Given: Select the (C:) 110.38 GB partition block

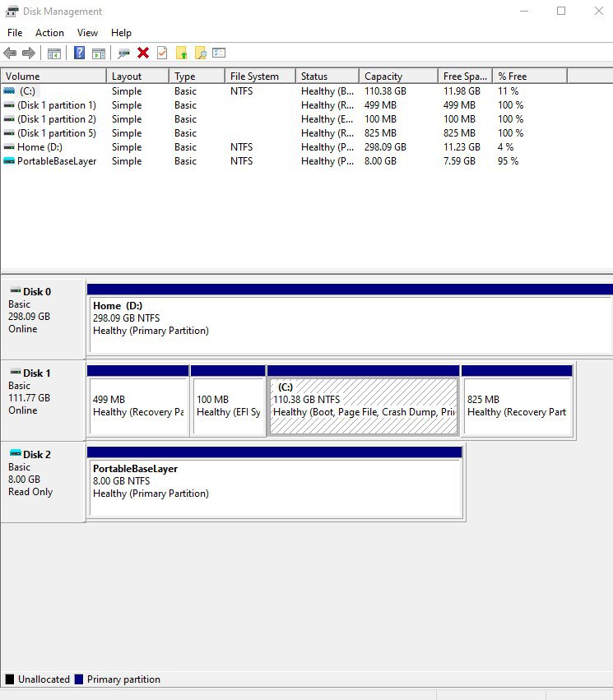Looking at the screenshot, I should tap(364, 401).
